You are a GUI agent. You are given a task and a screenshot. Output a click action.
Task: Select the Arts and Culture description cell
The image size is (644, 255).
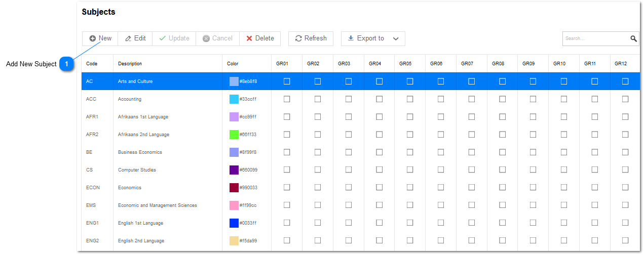[168, 81]
